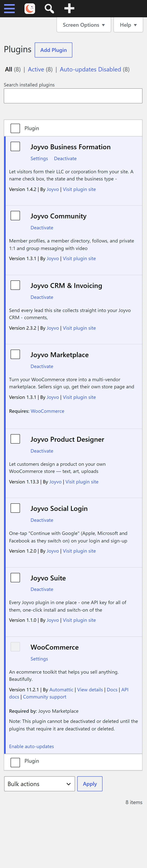The width and height of the screenshot is (147, 868).
Task: Select Joyvo Marketplace checkbox
Action: point(15,354)
